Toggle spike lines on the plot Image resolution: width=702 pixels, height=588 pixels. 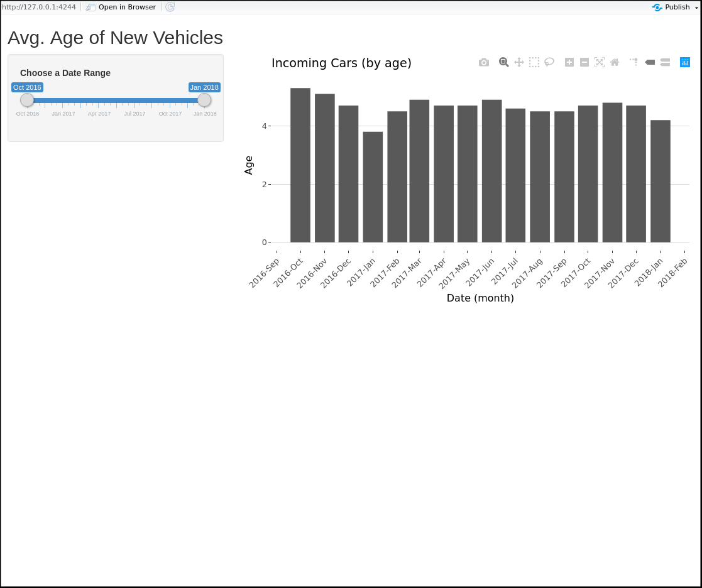tap(634, 62)
